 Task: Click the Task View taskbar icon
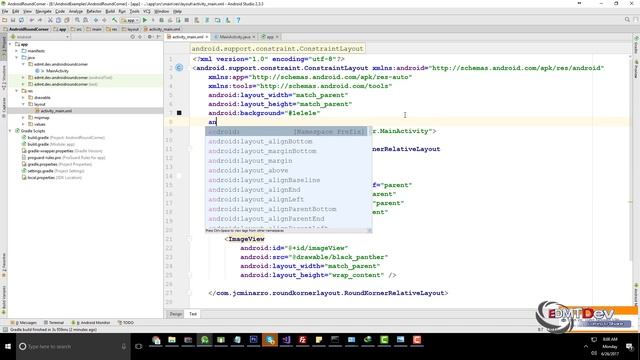pyautogui.click(x=139, y=346)
